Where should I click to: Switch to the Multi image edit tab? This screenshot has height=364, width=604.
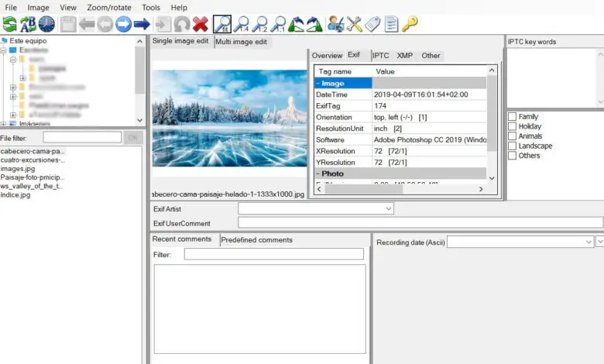pos(241,42)
